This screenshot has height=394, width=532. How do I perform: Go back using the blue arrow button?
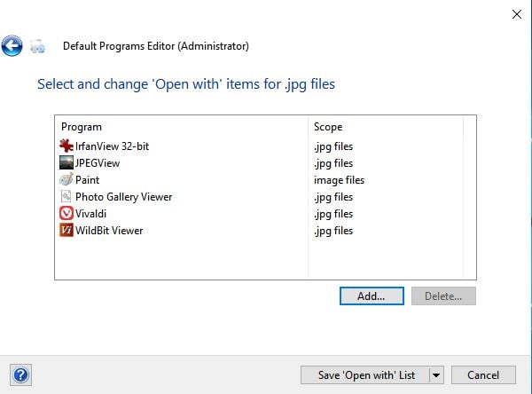pos(12,46)
